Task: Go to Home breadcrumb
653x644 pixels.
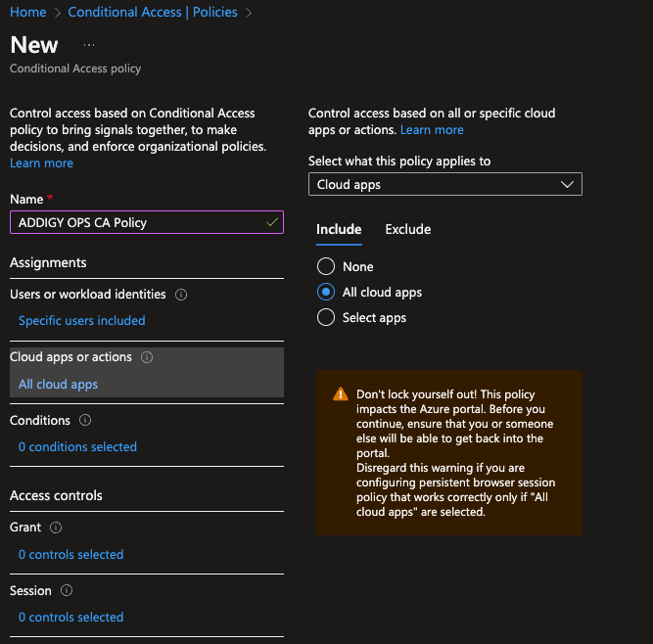Action: tap(28, 12)
